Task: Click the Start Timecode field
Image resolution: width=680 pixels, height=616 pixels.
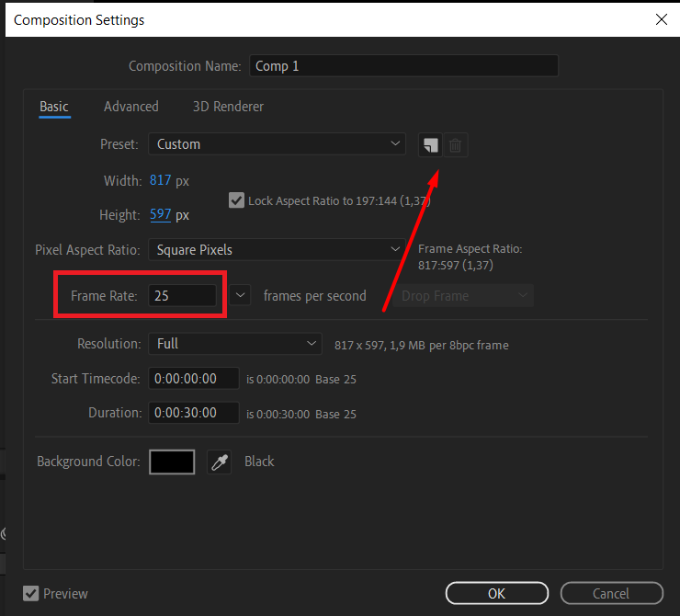Action: pyautogui.click(x=193, y=378)
